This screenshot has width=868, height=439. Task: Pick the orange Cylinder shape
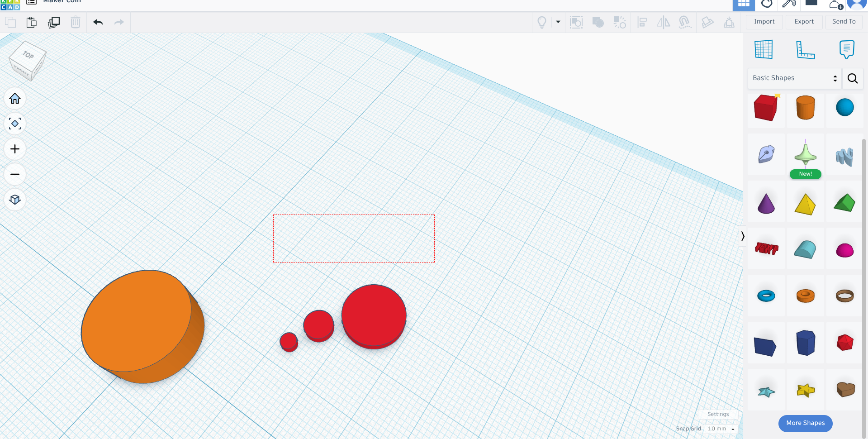(x=806, y=108)
